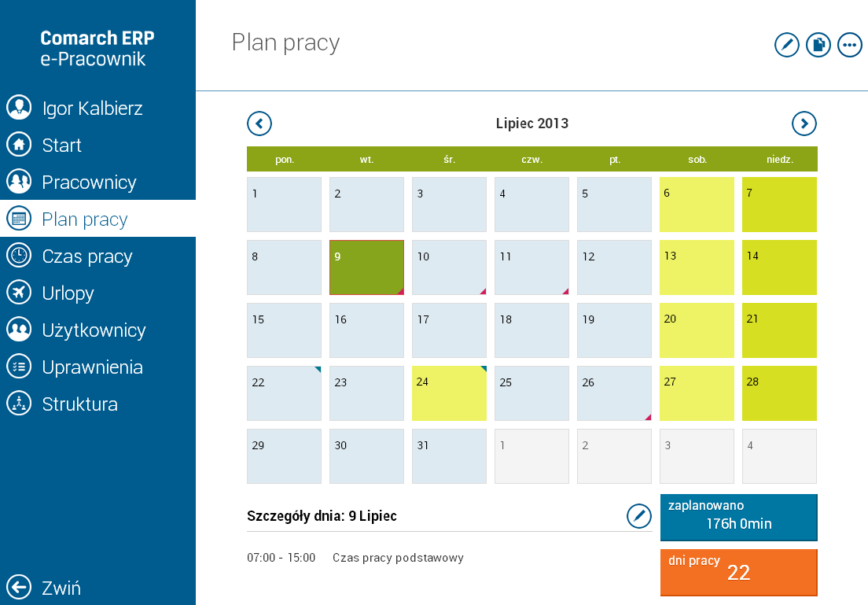Image resolution: width=868 pixels, height=605 pixels.
Task: Edit day details for 9 Lipiec
Action: click(x=639, y=516)
